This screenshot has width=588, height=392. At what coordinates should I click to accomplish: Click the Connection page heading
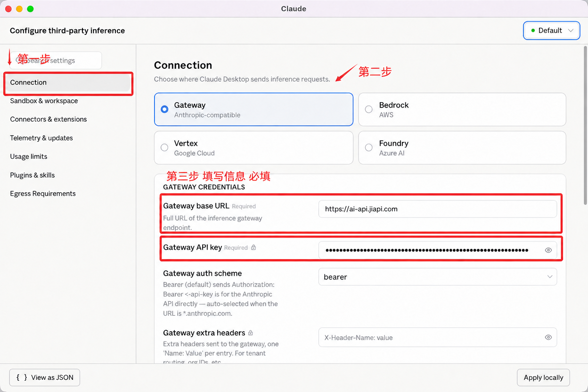click(x=183, y=65)
